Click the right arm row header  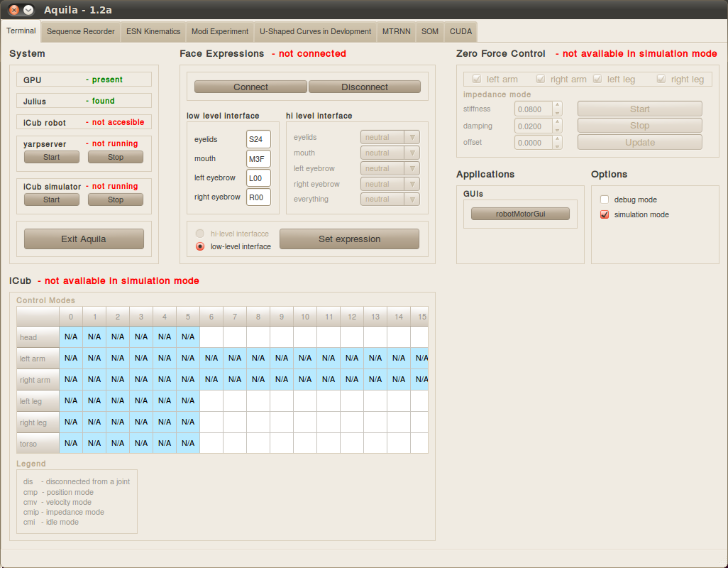tap(38, 380)
